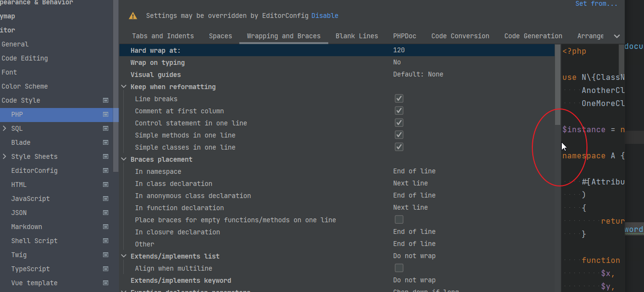Open the Arrangement tab

pyautogui.click(x=590, y=36)
